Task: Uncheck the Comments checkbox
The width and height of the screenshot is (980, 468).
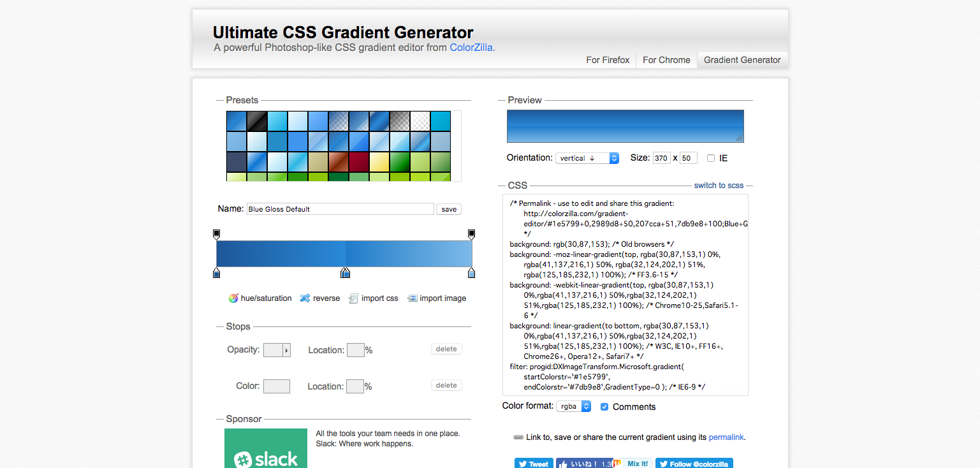Action: 604,407
